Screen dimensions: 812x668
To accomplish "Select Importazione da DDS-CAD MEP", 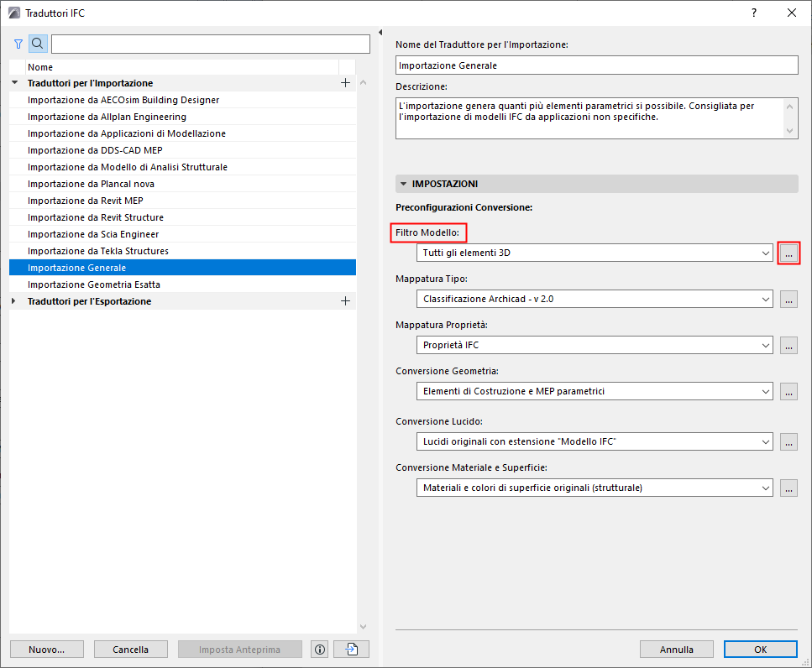I will coord(182,150).
